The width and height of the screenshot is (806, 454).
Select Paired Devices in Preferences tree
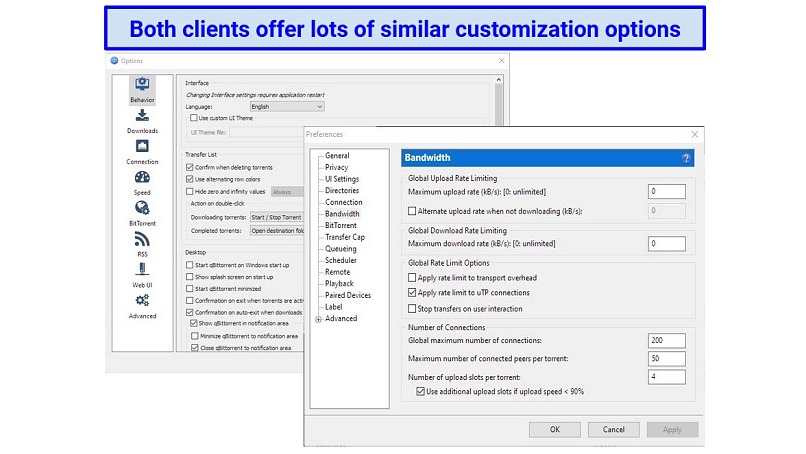pos(347,295)
